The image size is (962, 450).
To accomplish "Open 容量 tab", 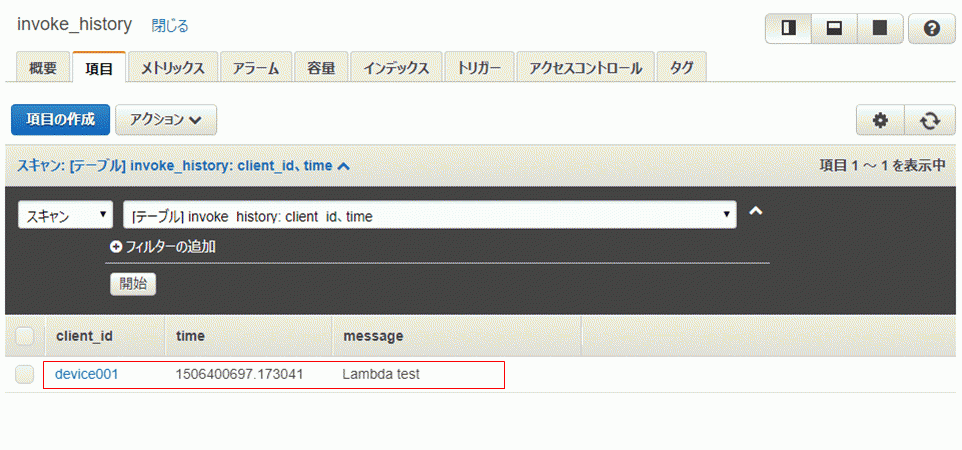I will 321,67.
